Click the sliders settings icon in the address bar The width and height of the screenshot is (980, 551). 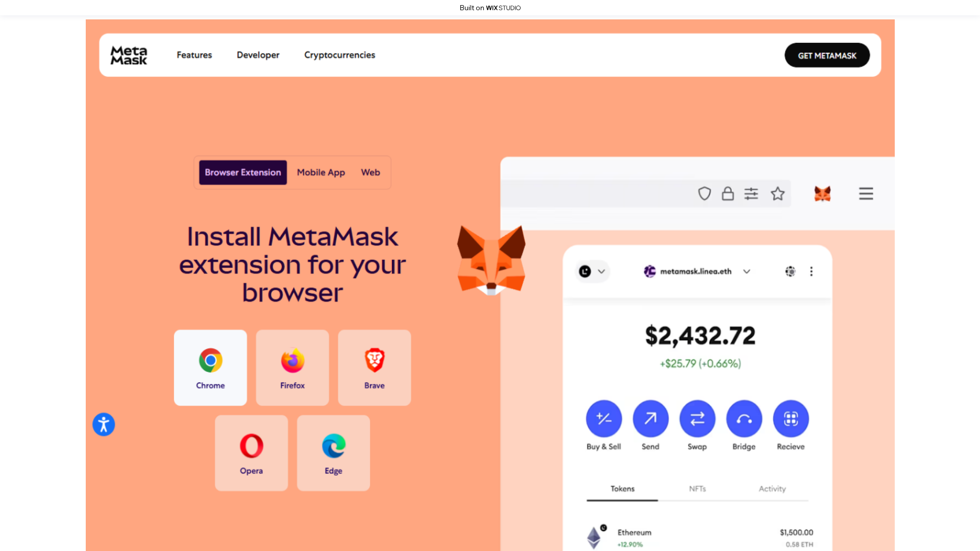751,194
